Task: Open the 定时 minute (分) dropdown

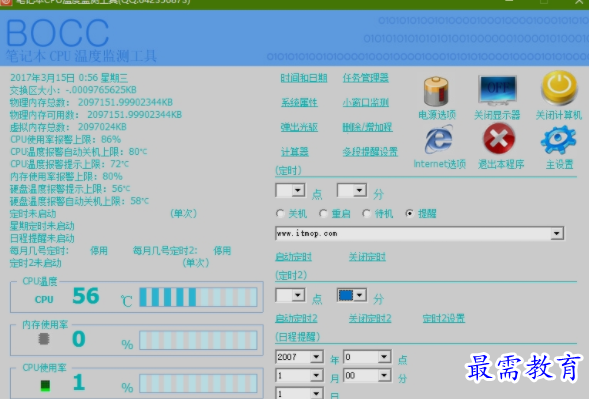Action: 359,190
